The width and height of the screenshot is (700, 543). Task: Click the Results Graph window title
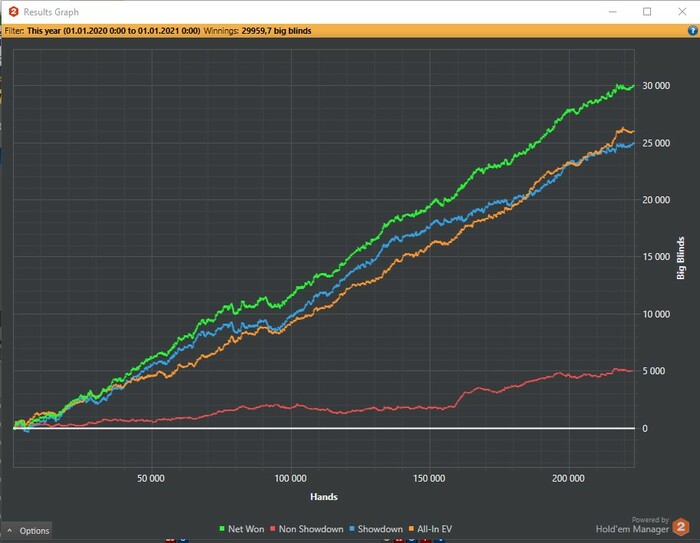tap(51, 12)
